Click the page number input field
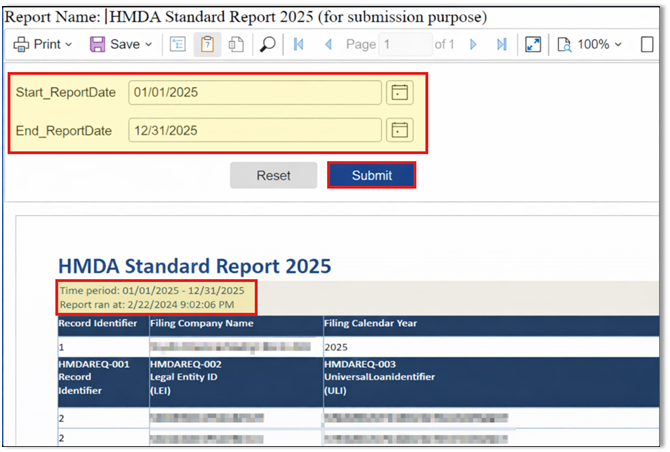The height and width of the screenshot is (452, 670). point(405,45)
